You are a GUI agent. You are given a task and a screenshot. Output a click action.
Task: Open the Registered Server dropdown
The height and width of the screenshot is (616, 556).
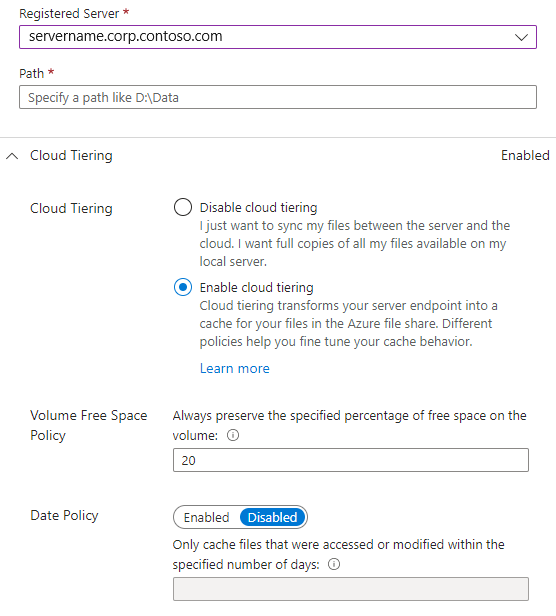tap(278, 37)
